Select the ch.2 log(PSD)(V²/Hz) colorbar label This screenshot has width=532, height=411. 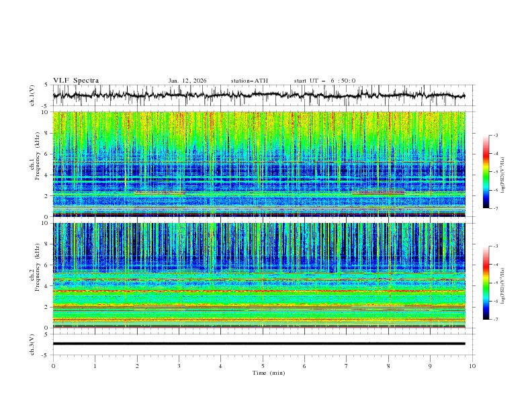click(503, 285)
